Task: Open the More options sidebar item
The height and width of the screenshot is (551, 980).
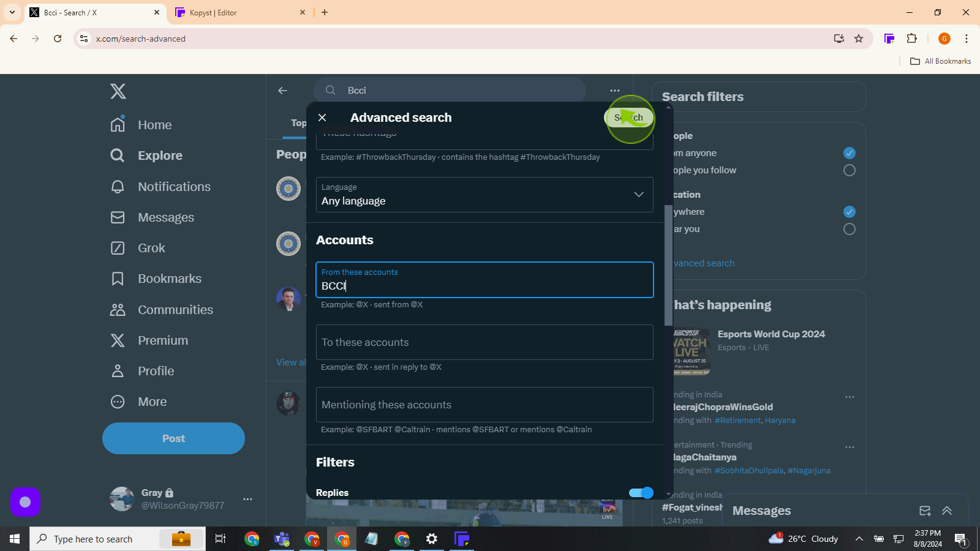Action: pyautogui.click(x=138, y=402)
